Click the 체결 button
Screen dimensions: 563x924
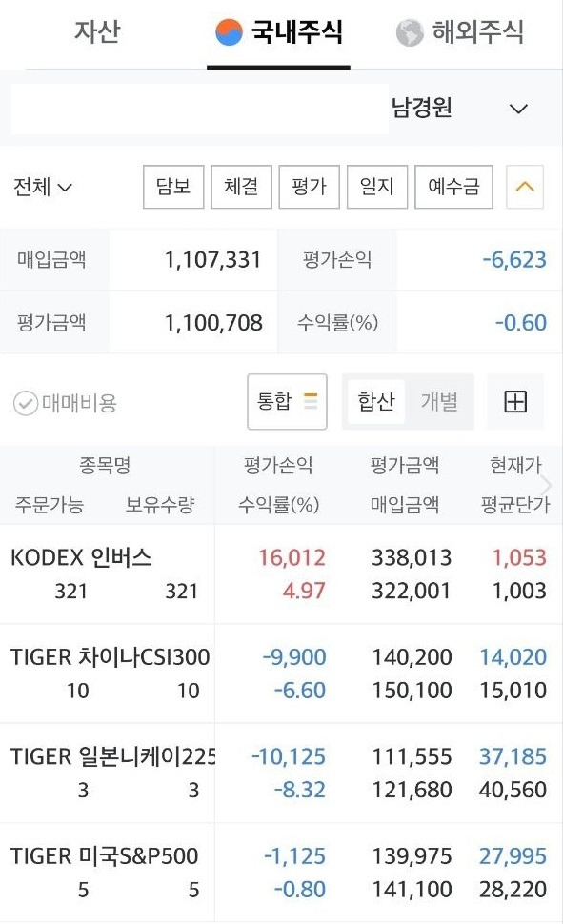click(241, 187)
